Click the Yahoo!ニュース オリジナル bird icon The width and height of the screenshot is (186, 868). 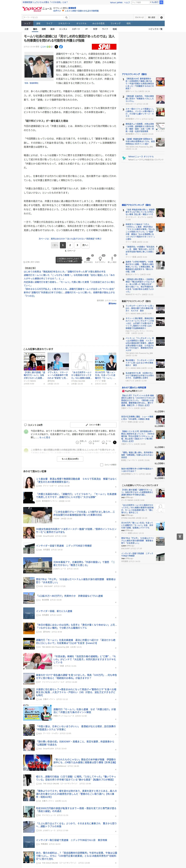click(124, 158)
